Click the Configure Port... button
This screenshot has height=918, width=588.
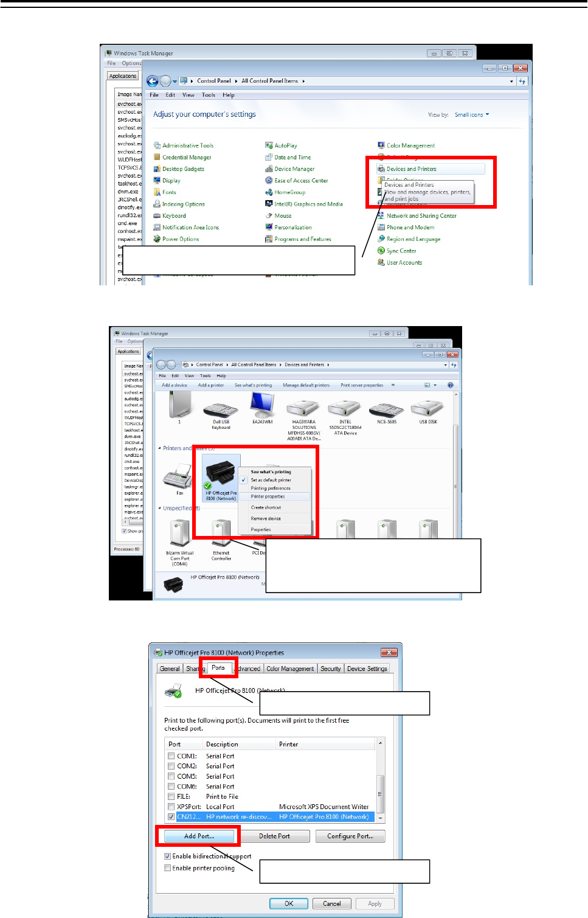(350, 836)
